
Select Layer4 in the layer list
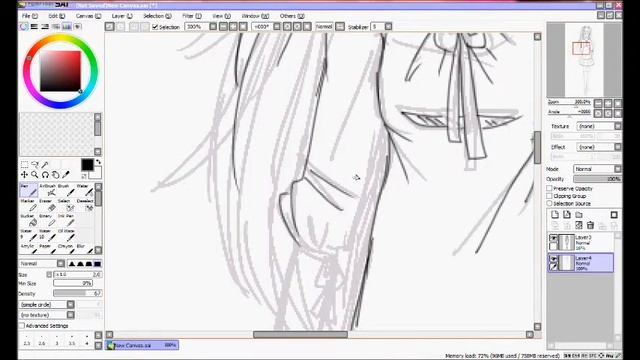581,262
